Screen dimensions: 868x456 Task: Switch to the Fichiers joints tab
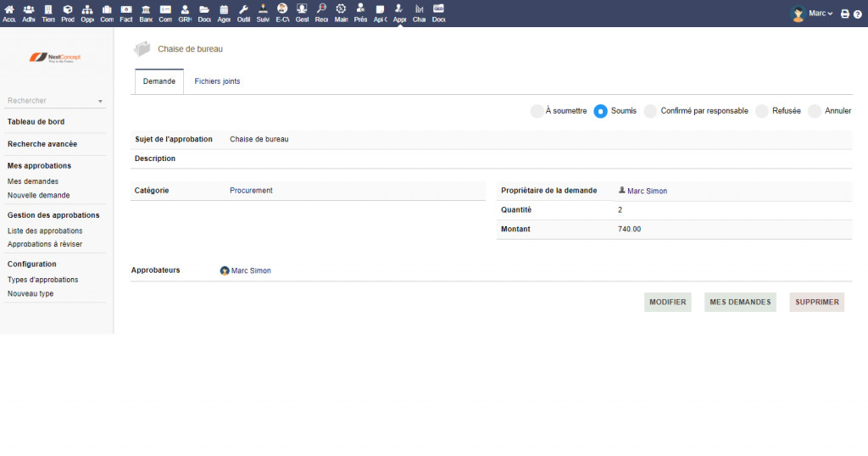[x=217, y=81]
